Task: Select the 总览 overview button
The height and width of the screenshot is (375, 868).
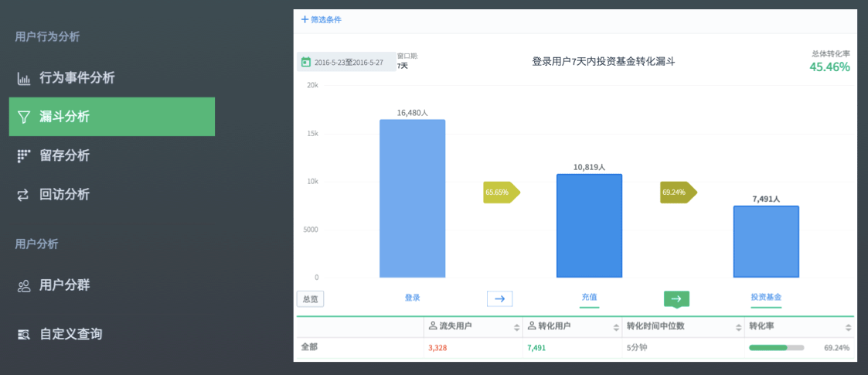Action: [310, 299]
